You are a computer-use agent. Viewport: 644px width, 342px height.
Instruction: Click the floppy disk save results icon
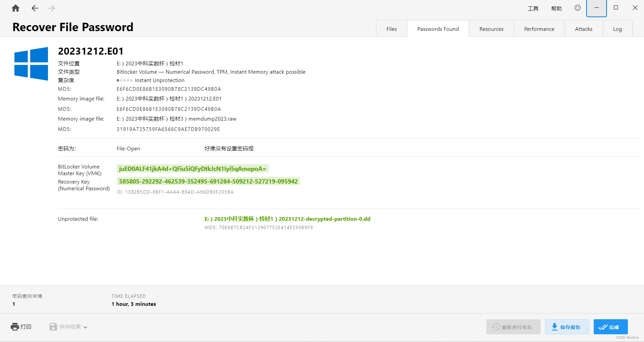click(53, 327)
